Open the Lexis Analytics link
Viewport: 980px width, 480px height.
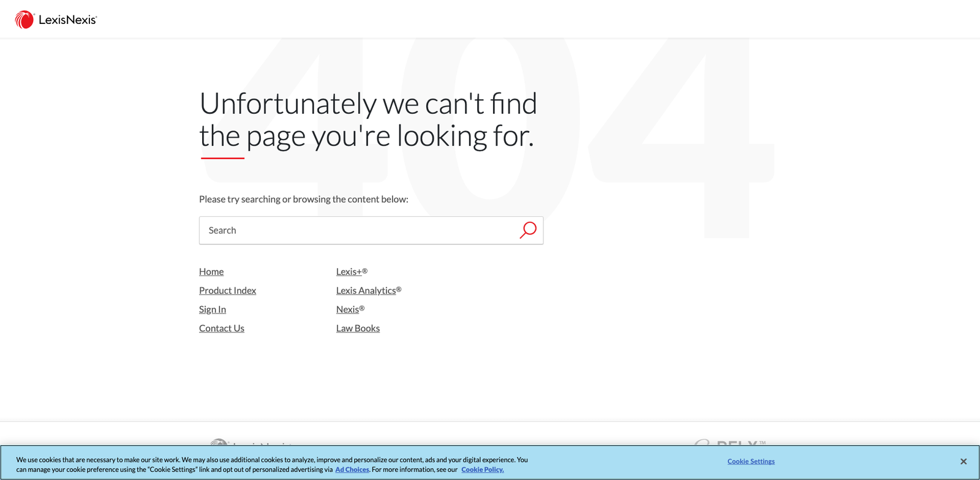coord(366,290)
